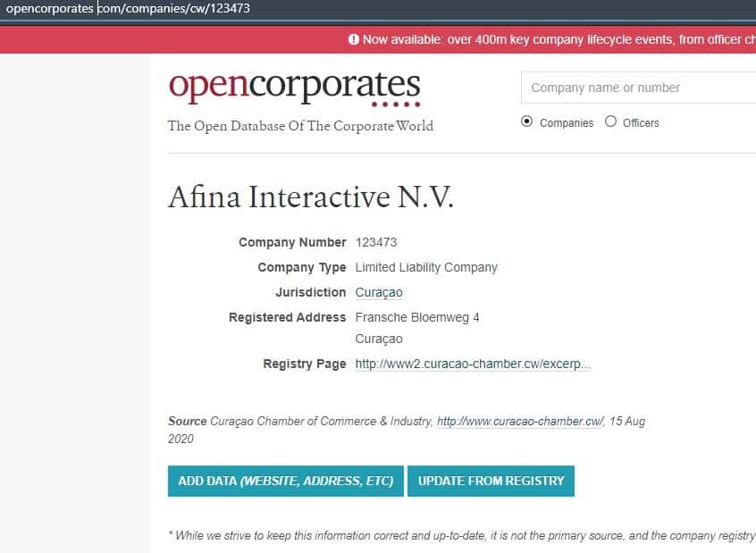
Task: Focus the 'Company name or number' search field
Action: coord(638,88)
